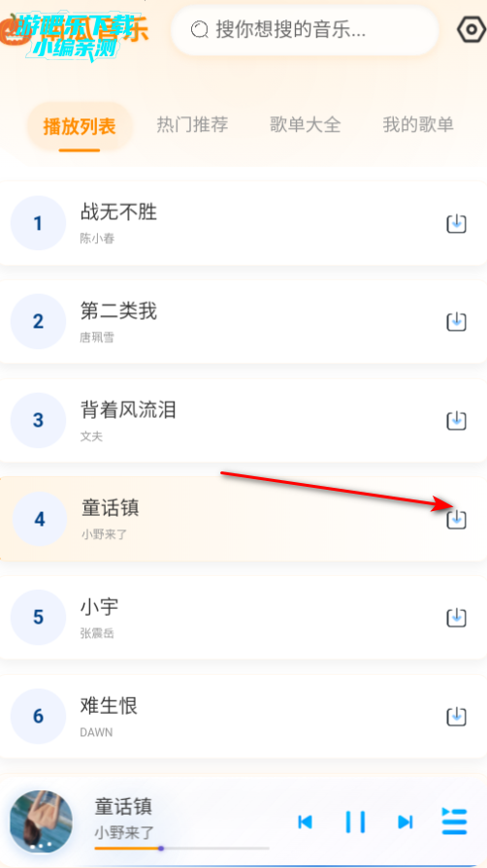Select the 播放列表 tab
Screen dimensions: 487x868
pos(80,127)
